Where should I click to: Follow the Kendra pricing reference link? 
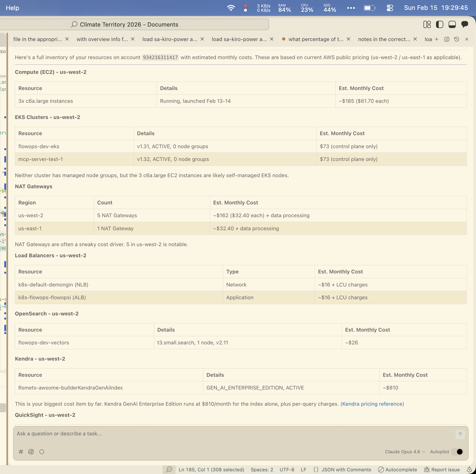(372, 404)
